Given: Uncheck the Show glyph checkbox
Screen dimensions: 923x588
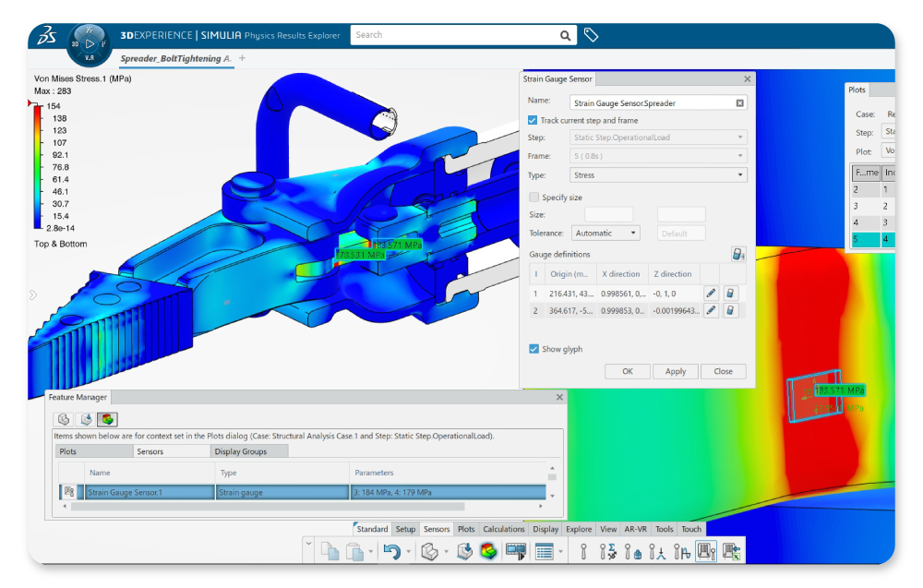Looking at the screenshot, I should coord(533,349).
